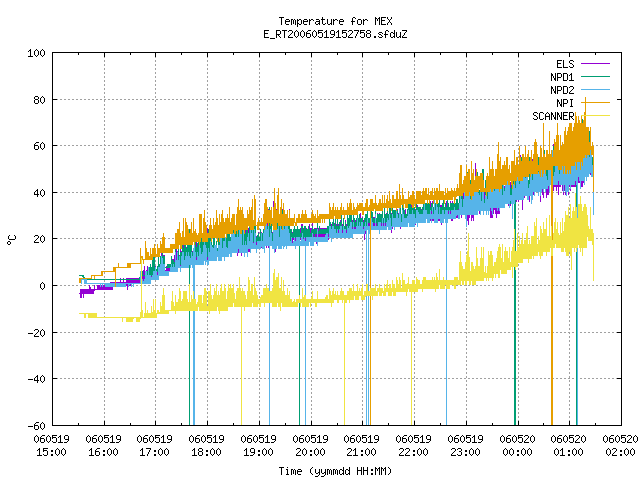Pick the blue NPD2 legend line sample

596,90
